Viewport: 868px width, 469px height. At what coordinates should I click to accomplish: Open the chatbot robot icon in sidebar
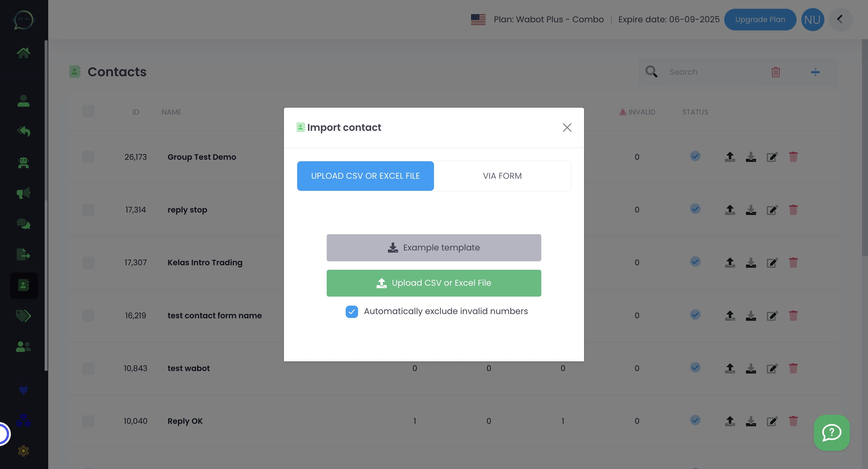click(x=23, y=163)
